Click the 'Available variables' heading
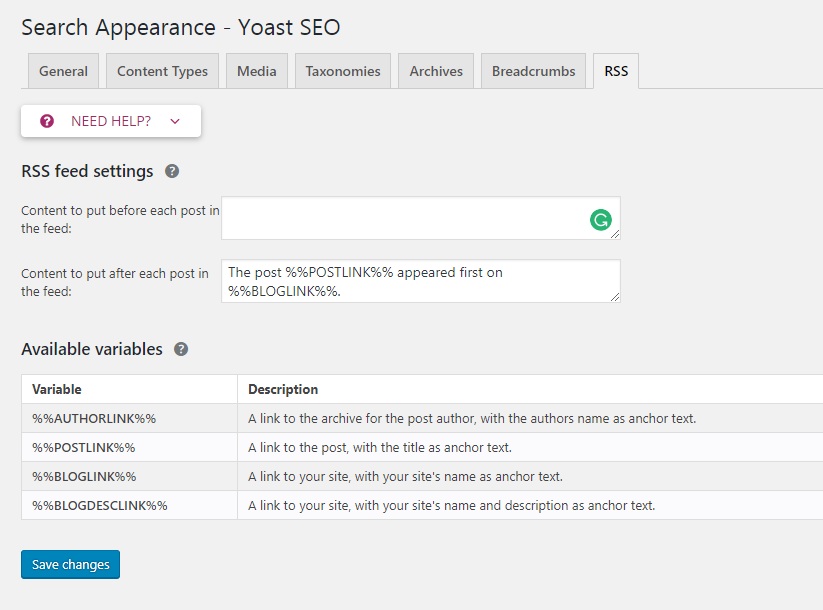 (x=92, y=349)
